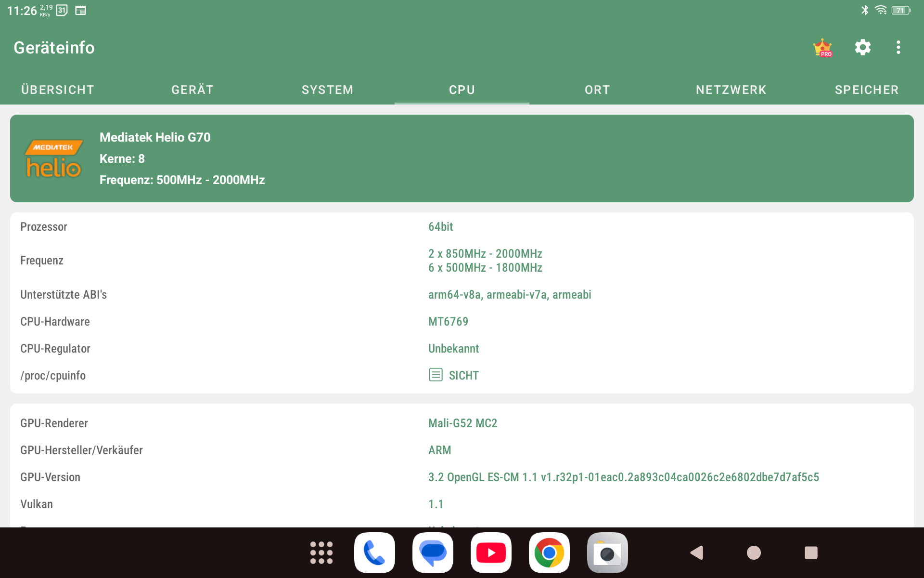Launch YouTube from the dock
The width and height of the screenshot is (924, 578).
(491, 552)
